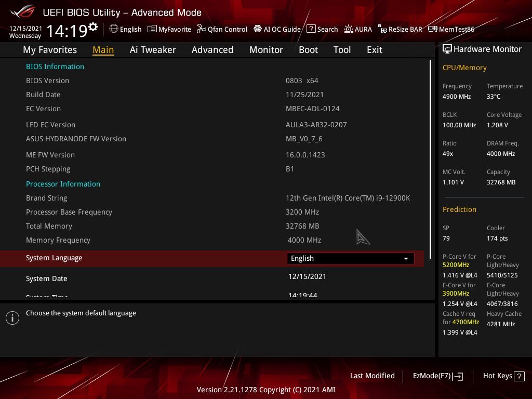Viewport: 532px width, 399px height.
Task: Open MyFavorite list icon
Action: [x=152, y=29]
